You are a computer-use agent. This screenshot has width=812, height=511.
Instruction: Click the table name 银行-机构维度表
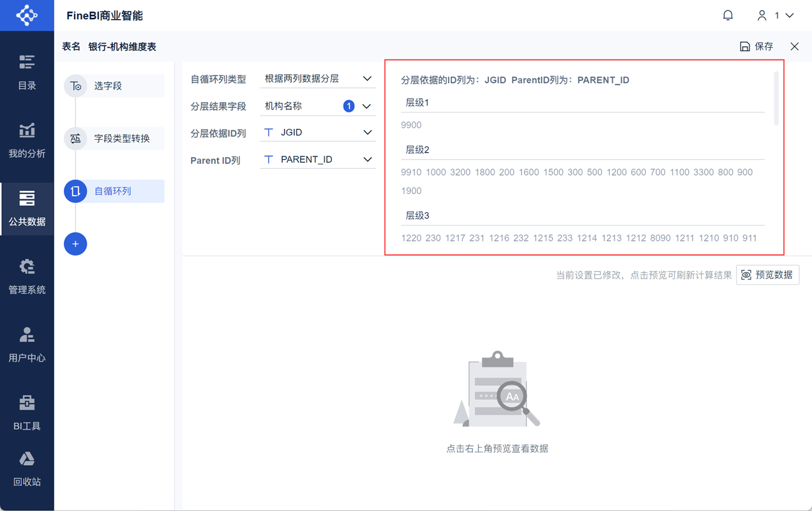coord(122,47)
